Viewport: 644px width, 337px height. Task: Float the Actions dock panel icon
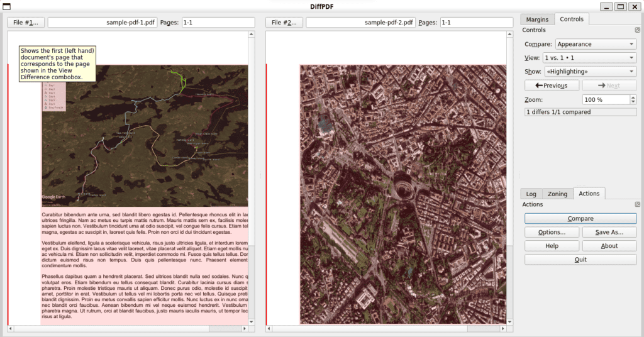[638, 204]
